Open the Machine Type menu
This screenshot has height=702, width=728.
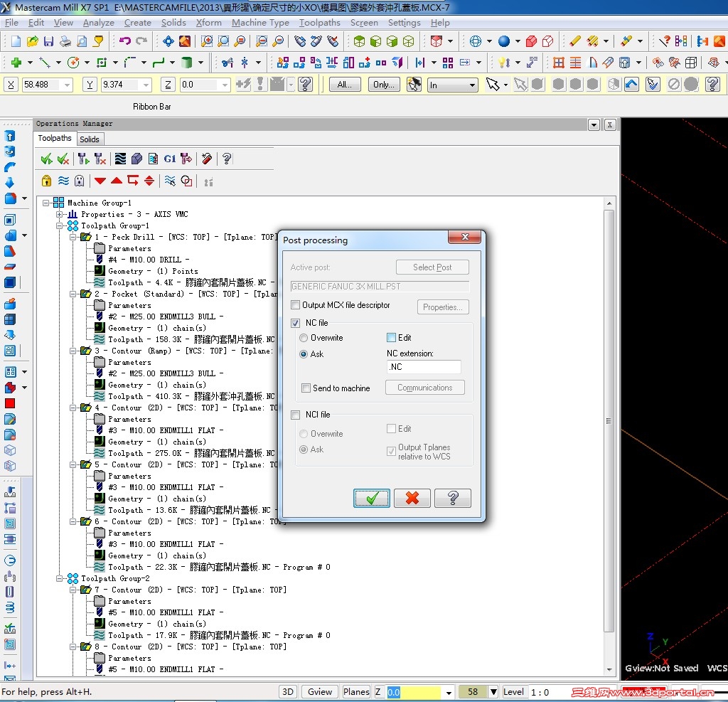(x=260, y=22)
